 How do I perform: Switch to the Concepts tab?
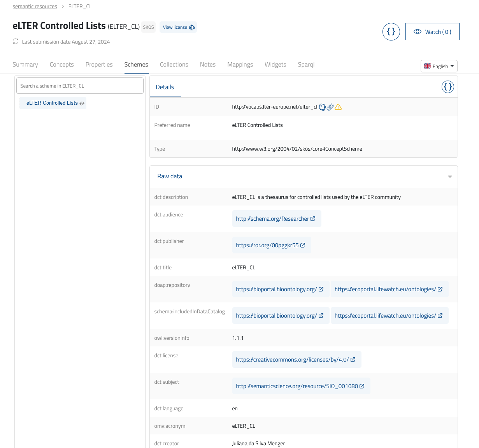(x=62, y=65)
